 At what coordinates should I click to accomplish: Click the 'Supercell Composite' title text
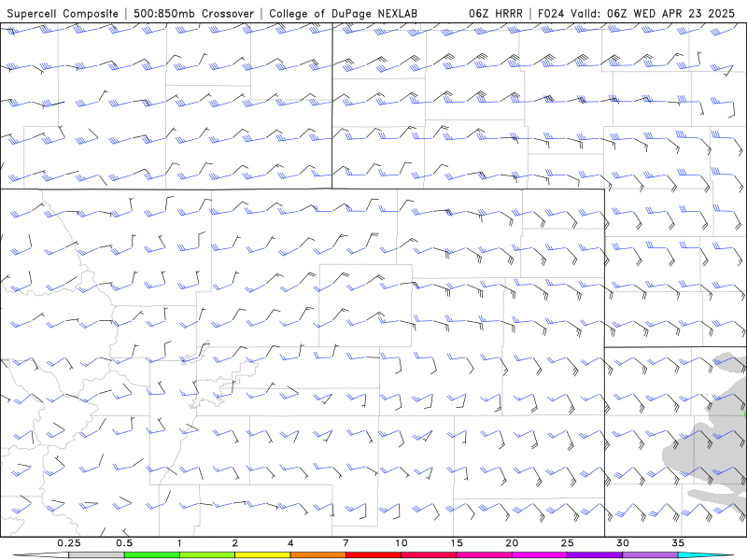(x=63, y=13)
